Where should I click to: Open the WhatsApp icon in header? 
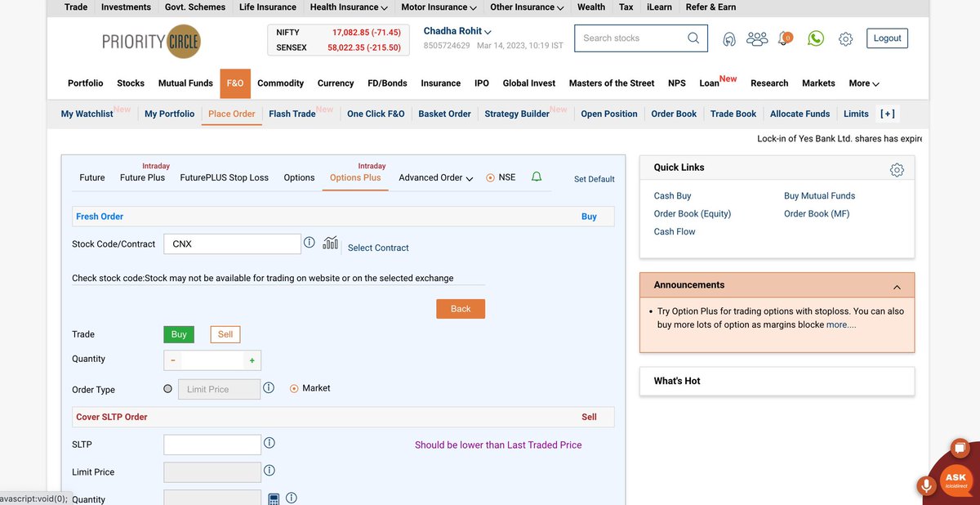pos(816,38)
